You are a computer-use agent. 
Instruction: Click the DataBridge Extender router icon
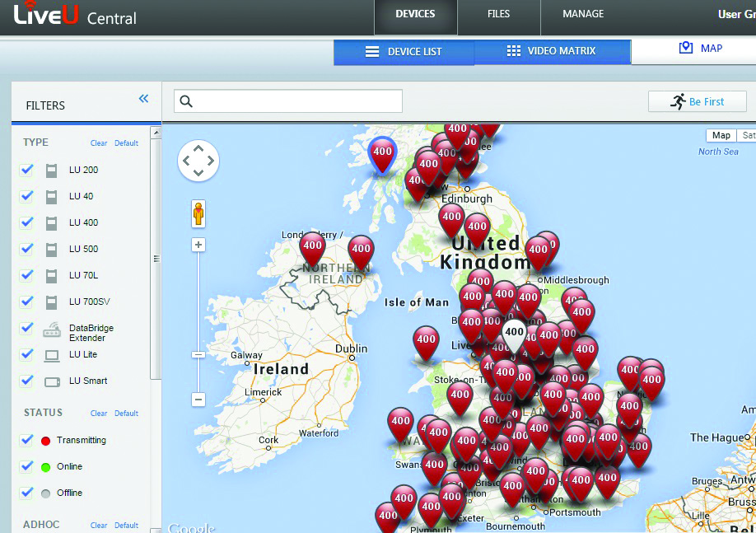tap(52, 330)
